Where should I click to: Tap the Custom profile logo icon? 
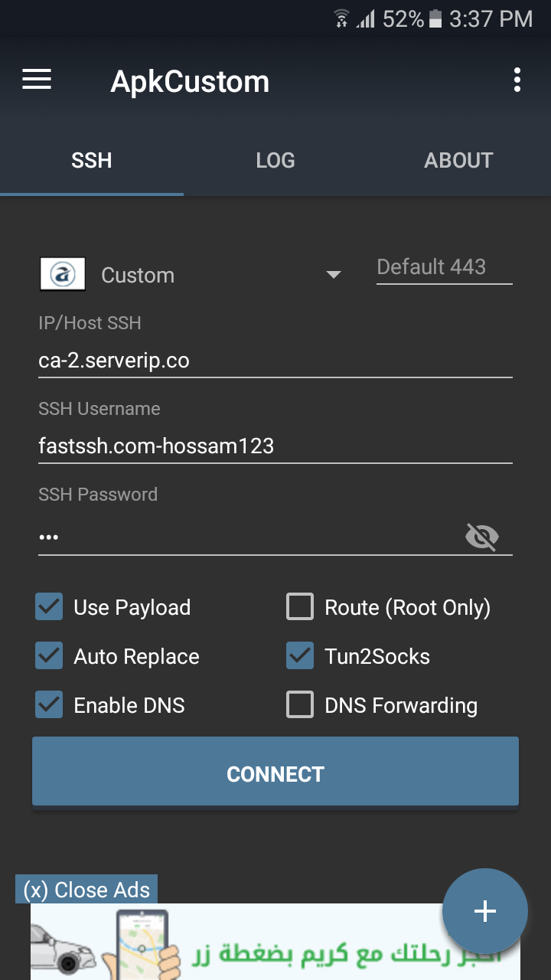pyautogui.click(x=62, y=275)
